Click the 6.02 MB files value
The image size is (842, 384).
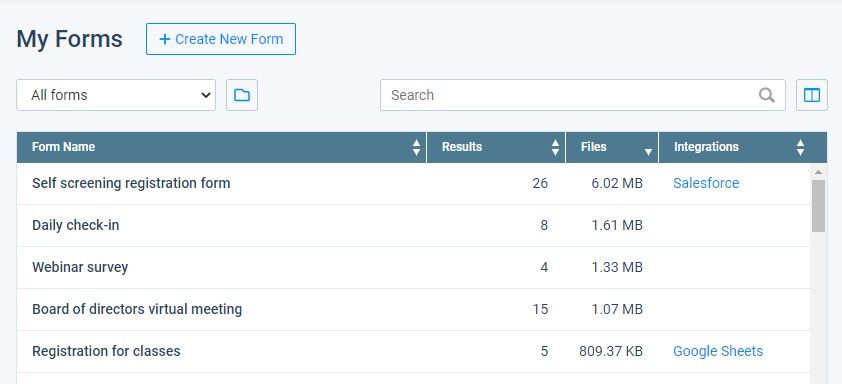point(616,184)
